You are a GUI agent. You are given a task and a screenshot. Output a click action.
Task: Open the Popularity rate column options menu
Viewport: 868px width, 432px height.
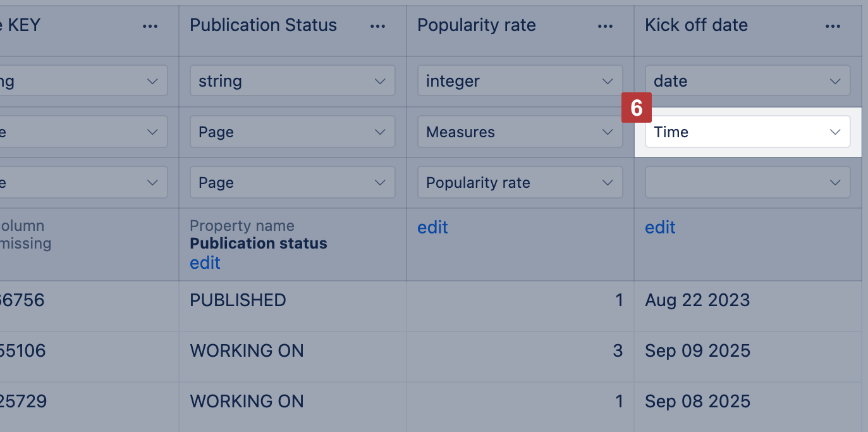coord(605,26)
